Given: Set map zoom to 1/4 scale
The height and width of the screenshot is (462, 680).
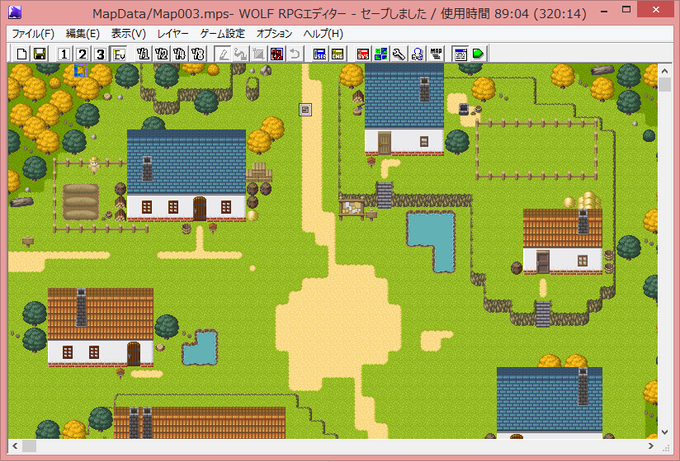Looking at the screenshot, I should tap(180, 54).
